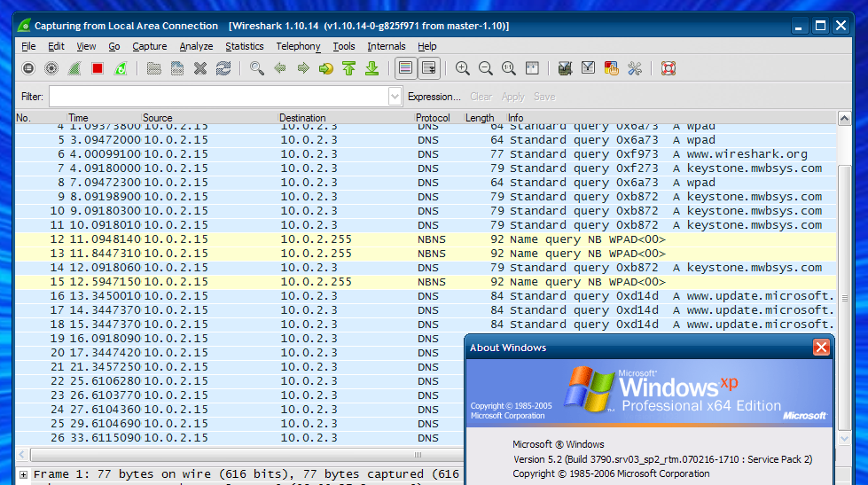The height and width of the screenshot is (485, 868).
Task: Edit display filters icon
Action: 589,68
